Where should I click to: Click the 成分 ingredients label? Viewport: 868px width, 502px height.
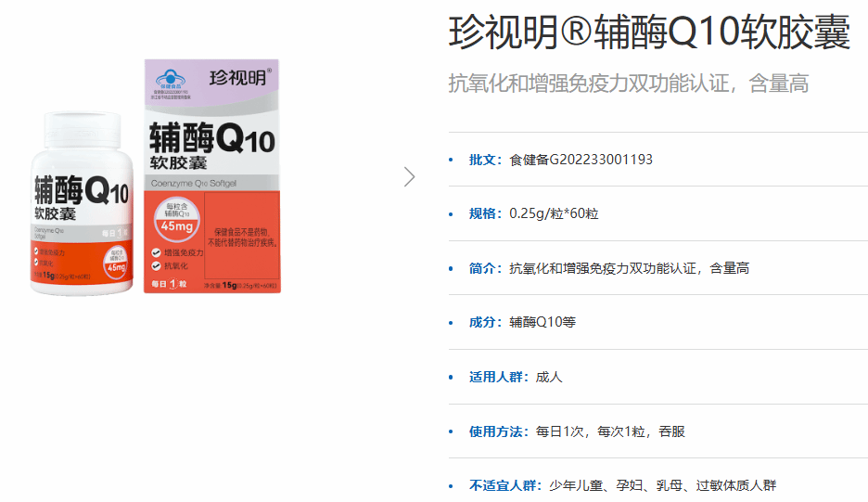click(x=487, y=322)
